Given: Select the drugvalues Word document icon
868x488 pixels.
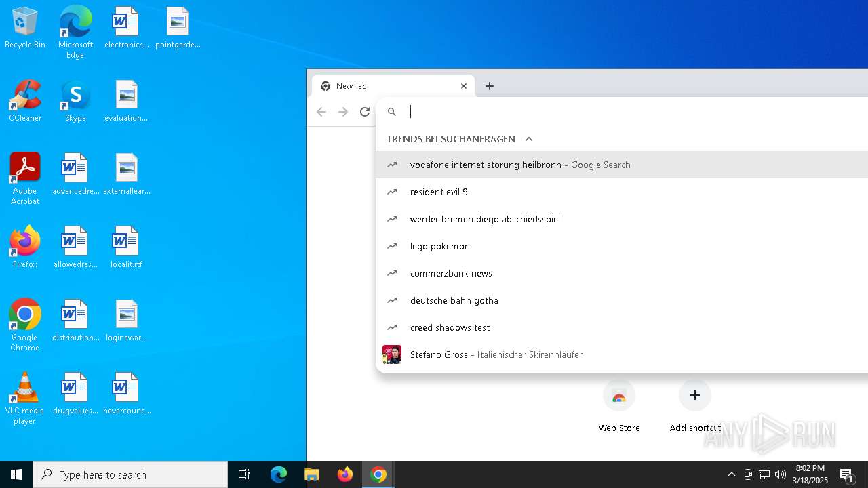Looking at the screenshot, I should (x=75, y=394).
